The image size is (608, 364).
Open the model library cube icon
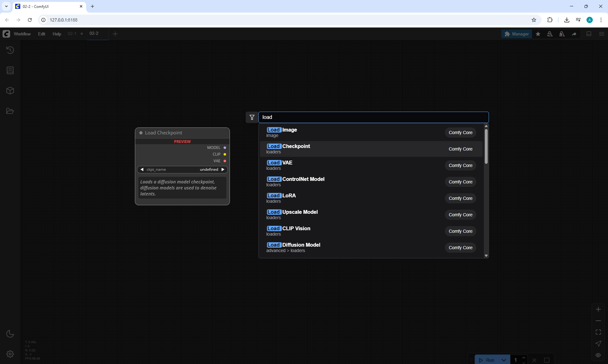pyautogui.click(x=10, y=91)
